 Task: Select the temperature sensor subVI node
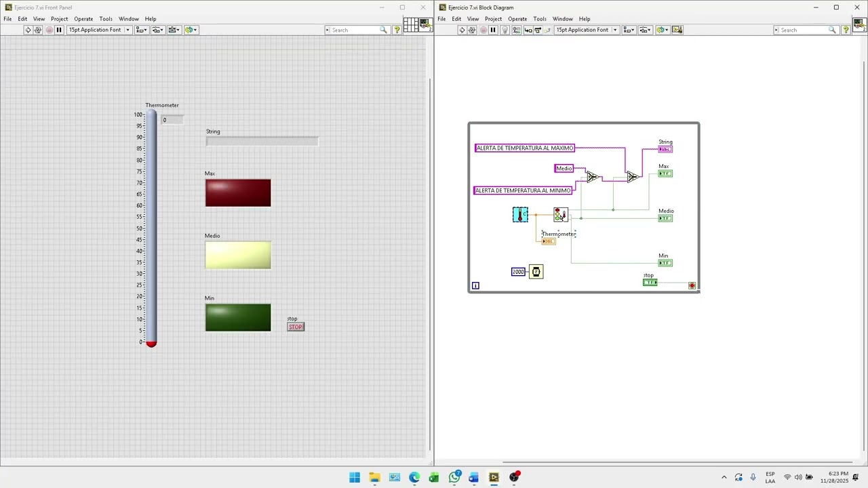pyautogui.click(x=520, y=215)
